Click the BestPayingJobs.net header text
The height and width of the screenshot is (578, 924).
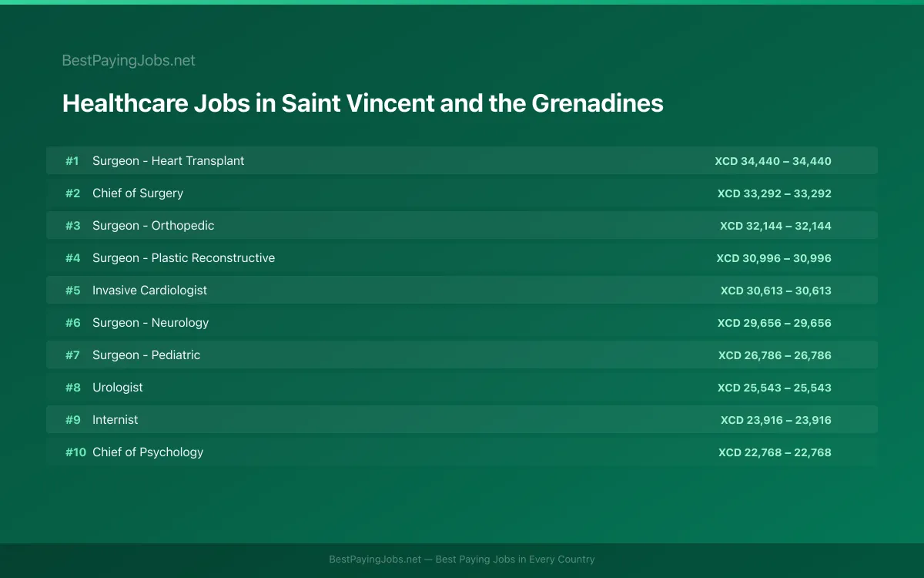(129, 60)
